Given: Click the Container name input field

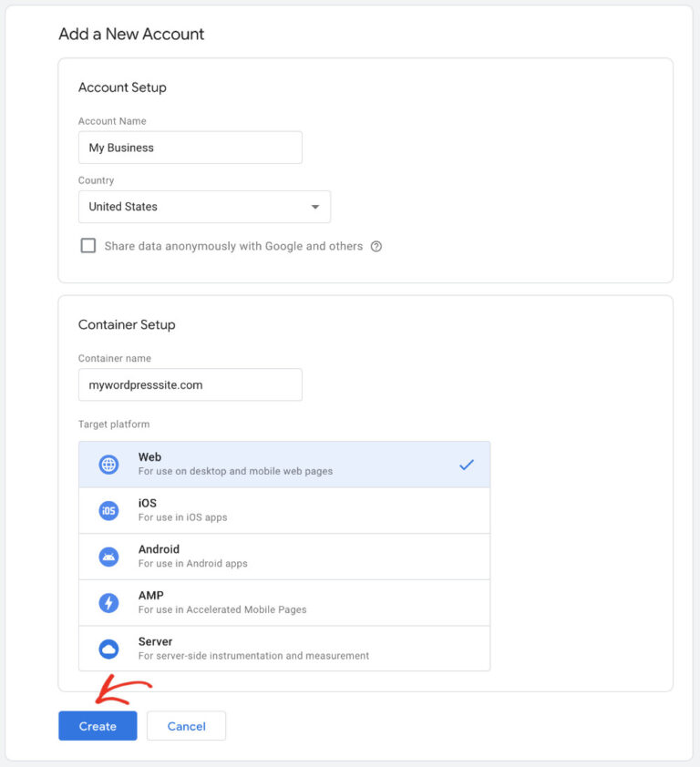Looking at the screenshot, I should pos(190,384).
